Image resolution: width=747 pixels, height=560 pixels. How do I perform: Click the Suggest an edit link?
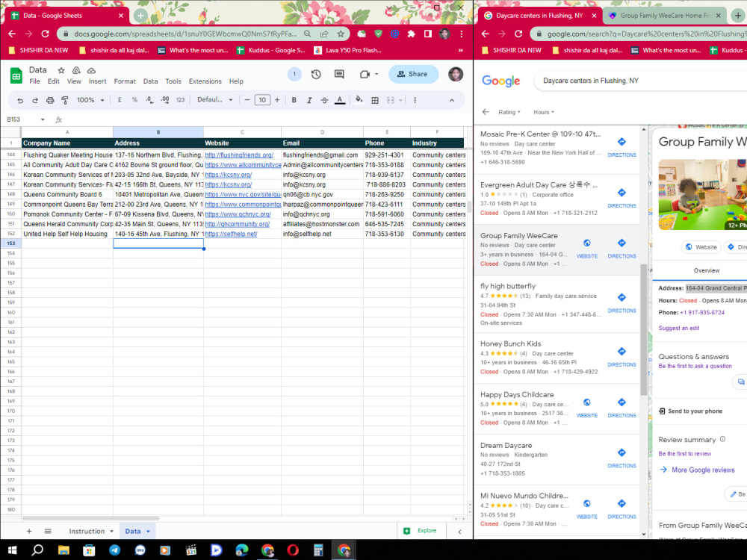(679, 328)
